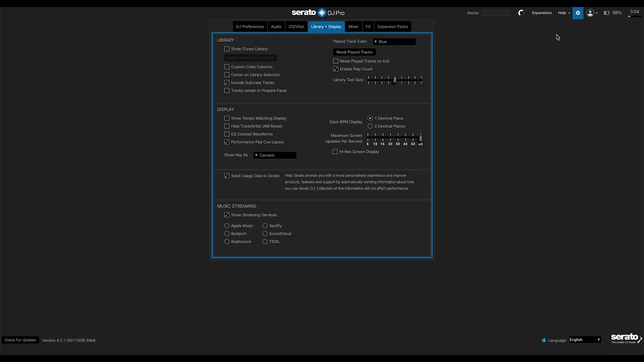The height and width of the screenshot is (362, 644).
Task: Enable Hi-Res Screen Display
Action: 335,151
